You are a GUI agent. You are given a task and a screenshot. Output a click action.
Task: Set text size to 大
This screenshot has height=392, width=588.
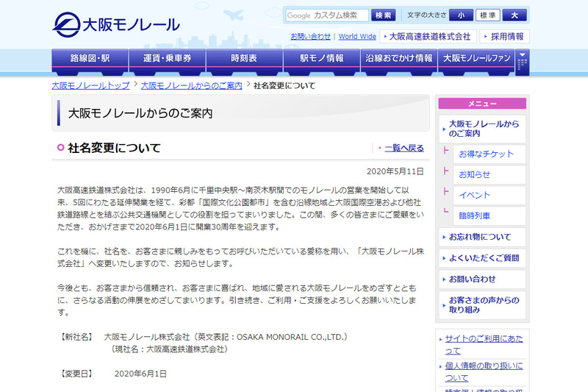point(514,15)
